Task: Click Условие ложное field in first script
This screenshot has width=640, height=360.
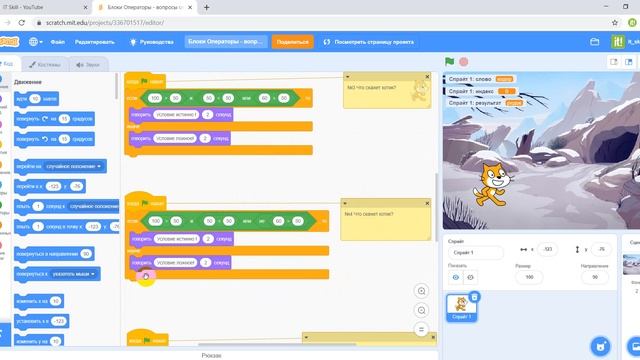Action: click(176, 139)
